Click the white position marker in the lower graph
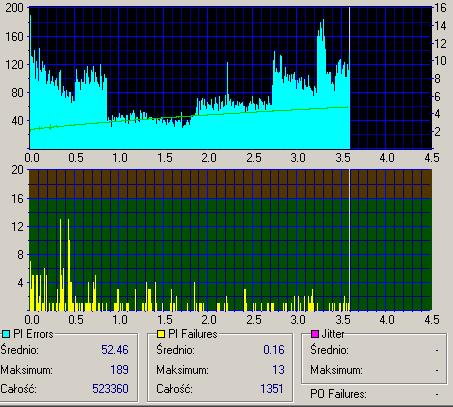This screenshot has width=453, height=407. click(350, 240)
